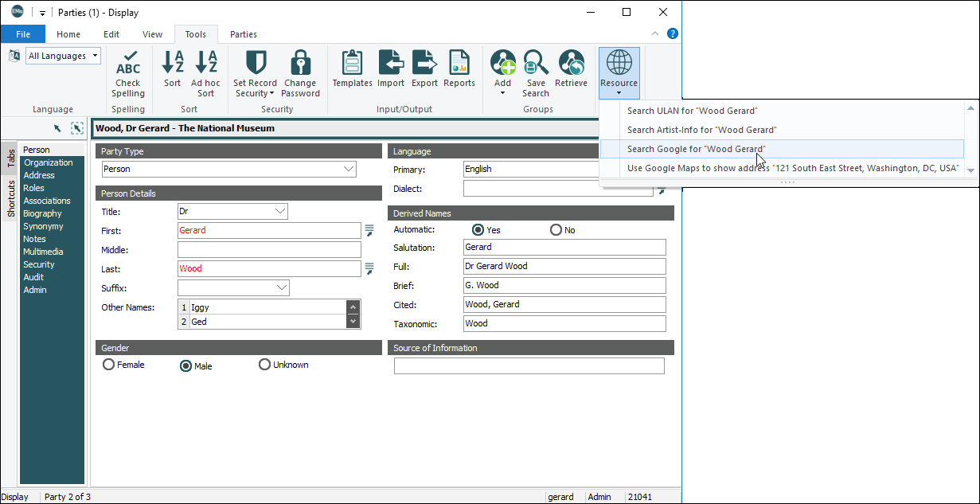
Task: Open the Reports tool
Action: tap(459, 64)
